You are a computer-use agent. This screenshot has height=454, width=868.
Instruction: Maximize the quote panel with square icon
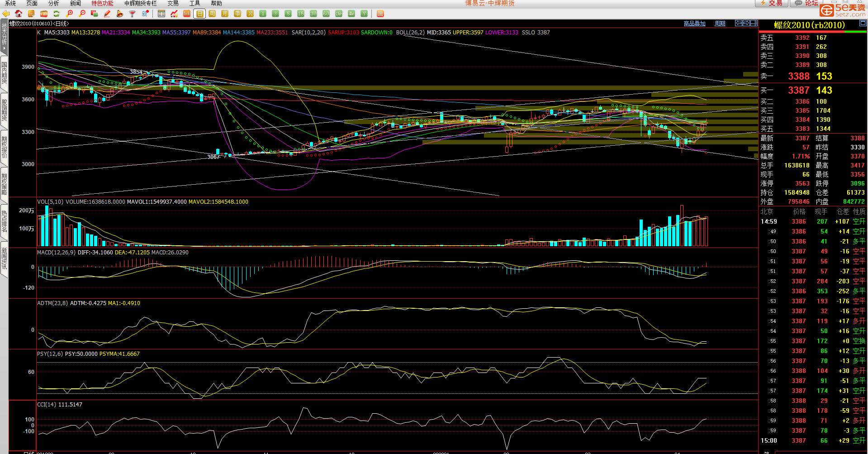pos(863,23)
